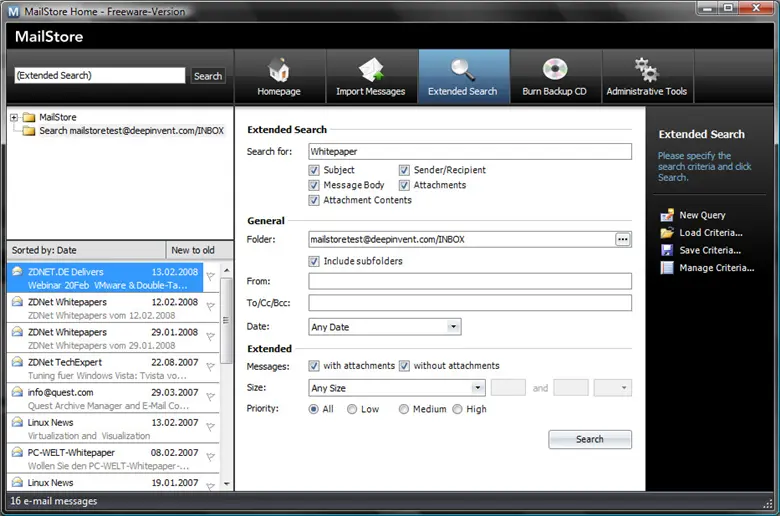
Task: Click the New Query link
Action: (702, 215)
